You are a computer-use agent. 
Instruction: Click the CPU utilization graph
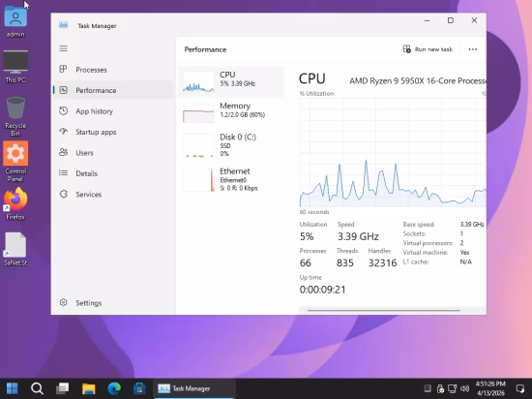click(x=393, y=152)
